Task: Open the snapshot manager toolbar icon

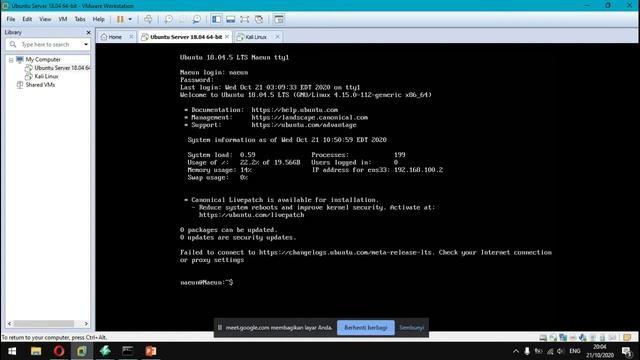Action: point(197,19)
